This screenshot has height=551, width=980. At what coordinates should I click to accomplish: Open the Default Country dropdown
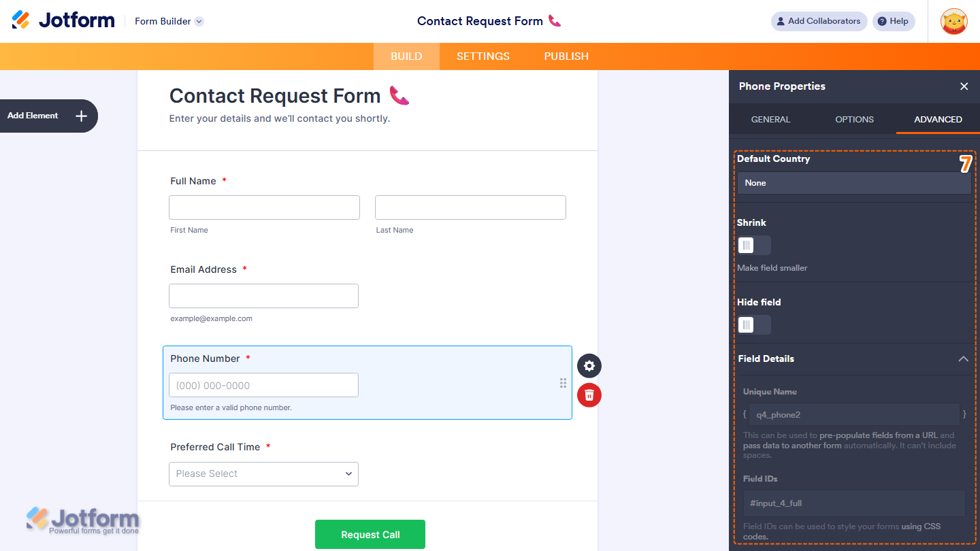(x=854, y=182)
